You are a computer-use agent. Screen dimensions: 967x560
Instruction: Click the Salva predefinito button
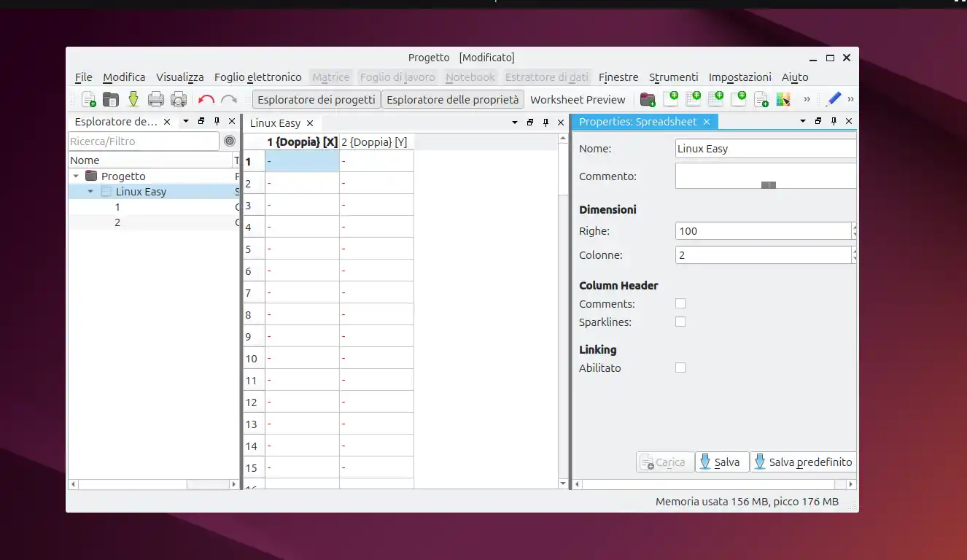802,462
